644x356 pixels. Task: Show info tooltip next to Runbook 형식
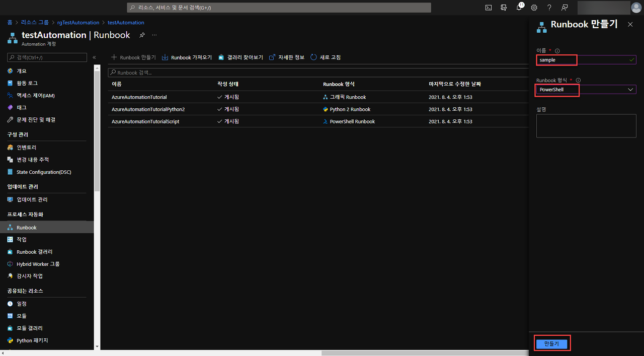coord(578,80)
